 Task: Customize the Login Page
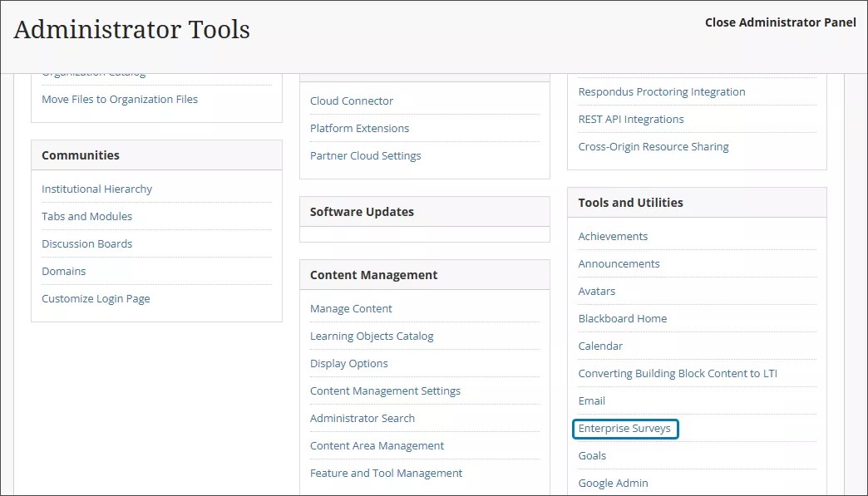pyautogui.click(x=96, y=298)
